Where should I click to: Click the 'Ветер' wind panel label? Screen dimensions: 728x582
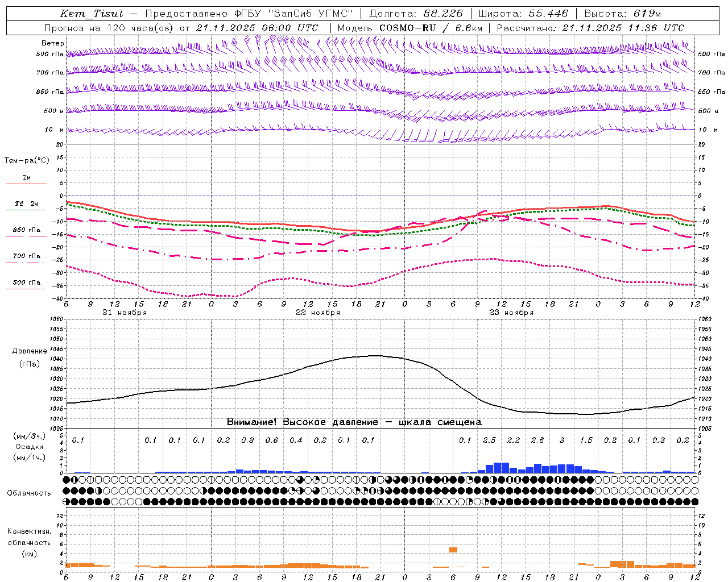click(53, 43)
